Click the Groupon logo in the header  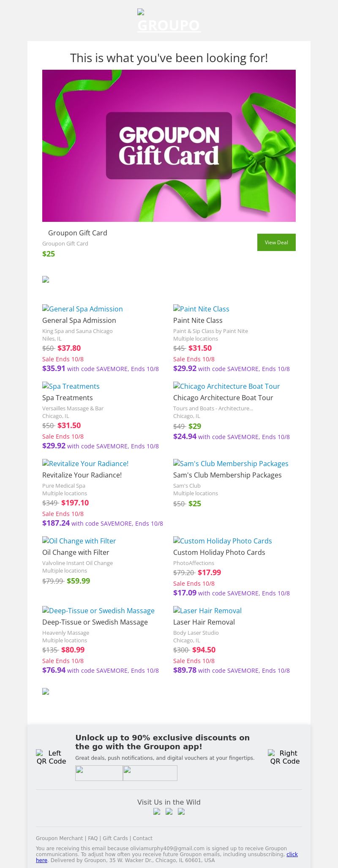coord(169,21)
